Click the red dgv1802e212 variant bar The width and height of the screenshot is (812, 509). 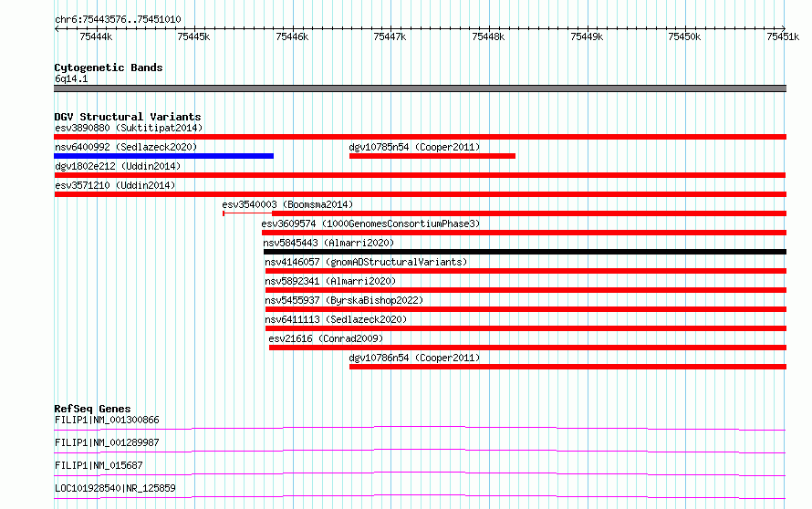pyautogui.click(x=420, y=175)
